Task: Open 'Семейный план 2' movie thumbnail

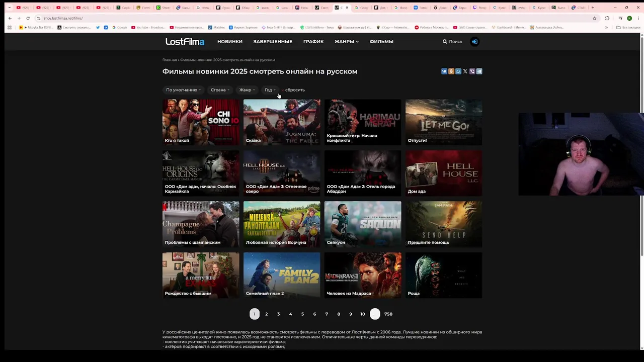Action: [x=282, y=276]
